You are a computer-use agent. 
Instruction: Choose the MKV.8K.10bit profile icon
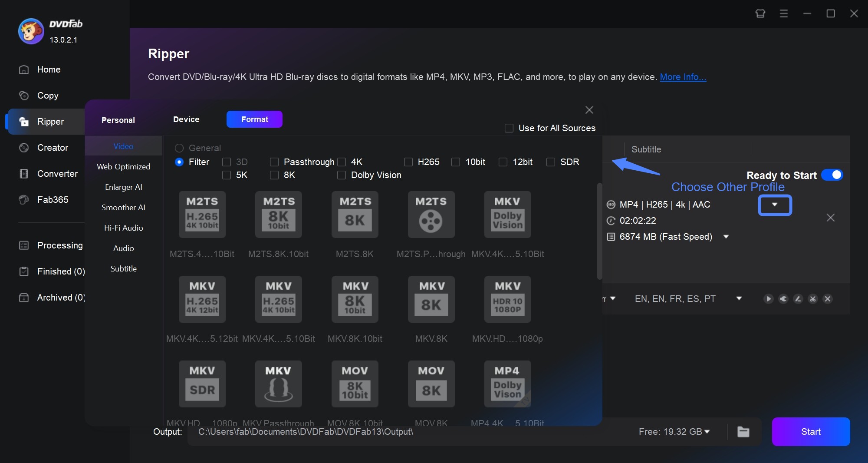coord(355,299)
